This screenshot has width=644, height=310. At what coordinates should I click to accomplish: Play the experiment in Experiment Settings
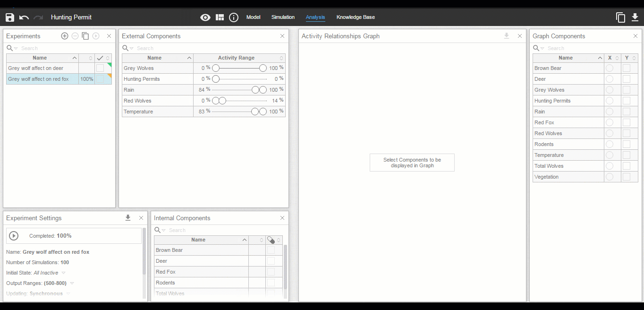(x=14, y=236)
